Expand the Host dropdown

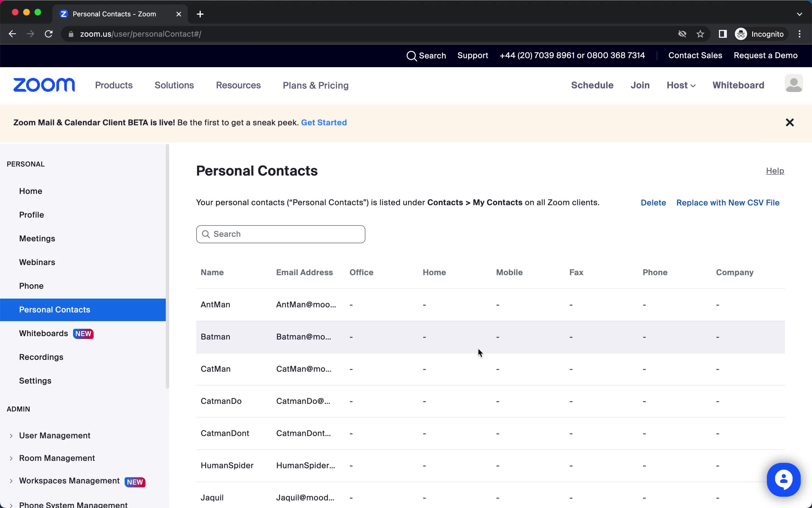[x=681, y=85]
